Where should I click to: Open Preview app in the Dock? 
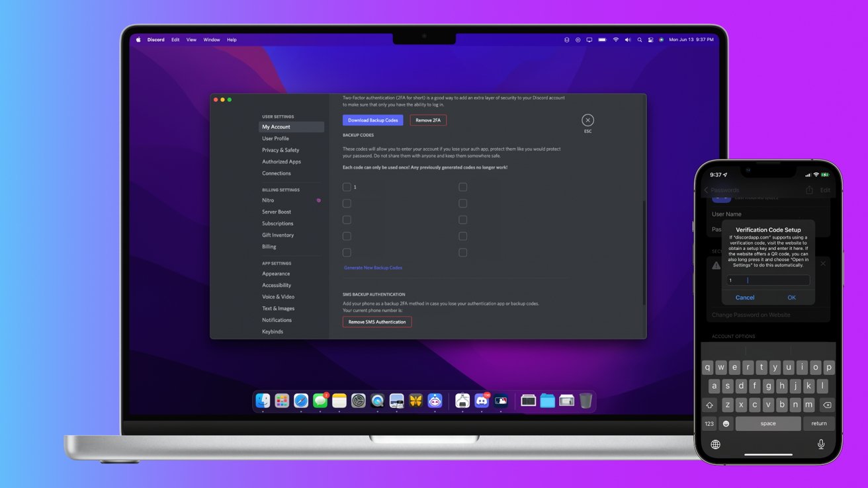(397, 401)
